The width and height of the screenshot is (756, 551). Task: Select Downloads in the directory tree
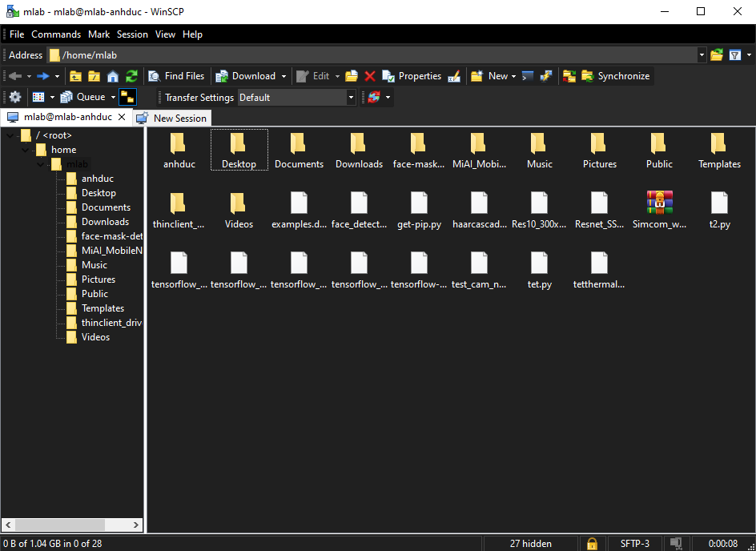click(105, 222)
